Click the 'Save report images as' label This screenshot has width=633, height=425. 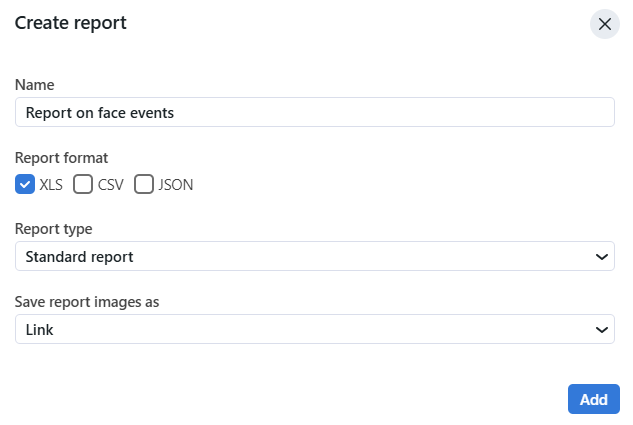[x=87, y=301]
